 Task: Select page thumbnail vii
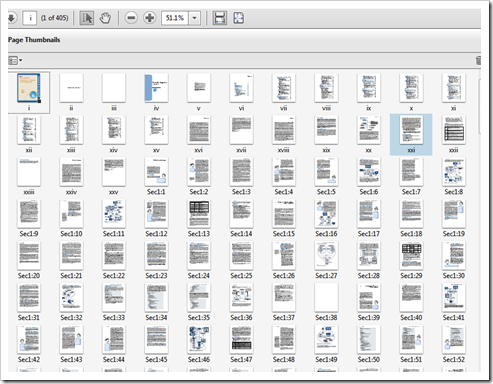pos(284,88)
